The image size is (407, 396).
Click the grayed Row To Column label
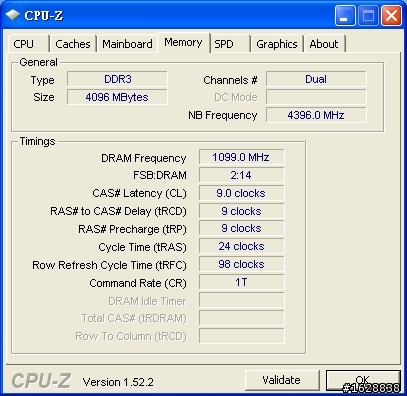131,336
